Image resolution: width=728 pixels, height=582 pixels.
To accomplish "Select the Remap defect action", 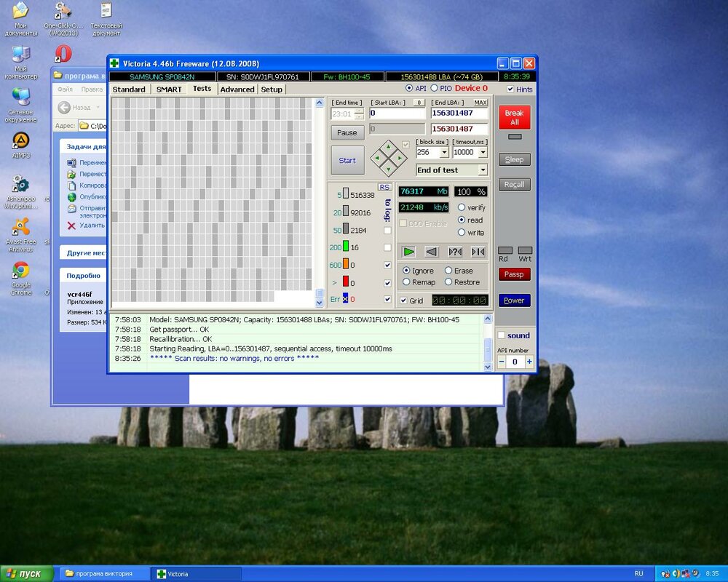I will pyautogui.click(x=408, y=282).
